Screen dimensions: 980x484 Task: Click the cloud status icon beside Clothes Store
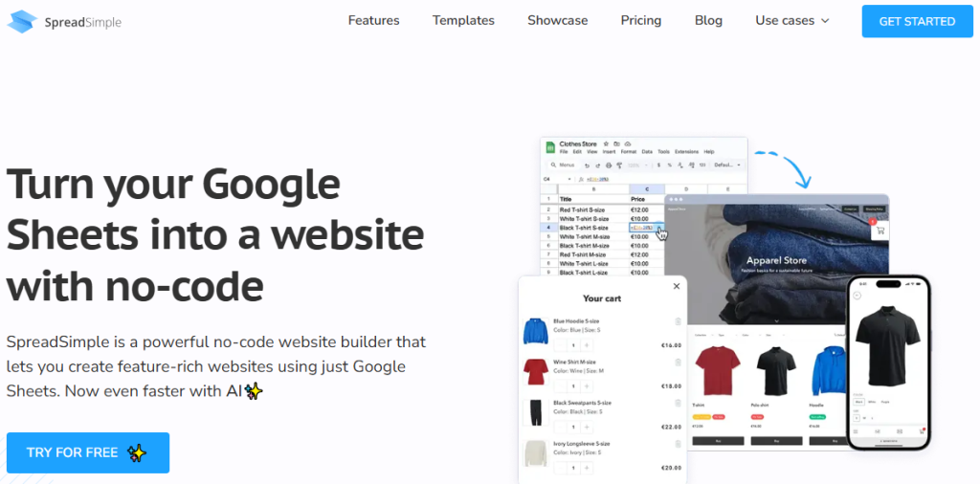pyautogui.click(x=628, y=143)
